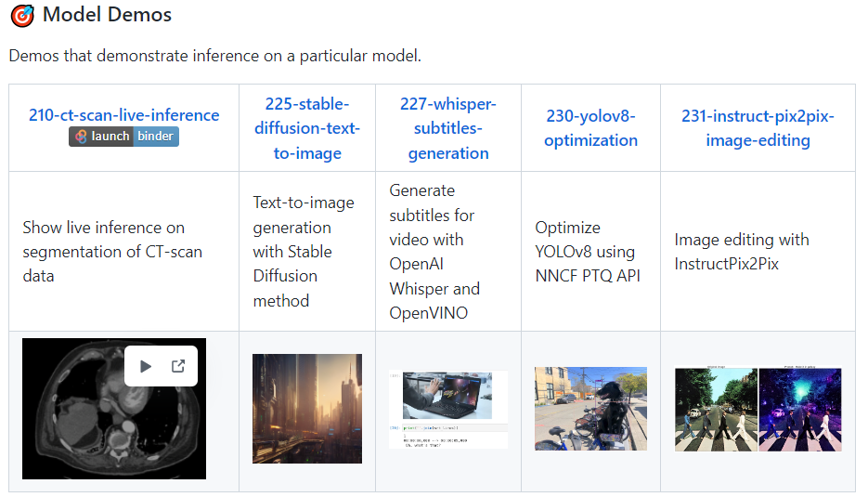Open the 225-stable-diffusion-text-to-image link
868x497 pixels.
(307, 128)
